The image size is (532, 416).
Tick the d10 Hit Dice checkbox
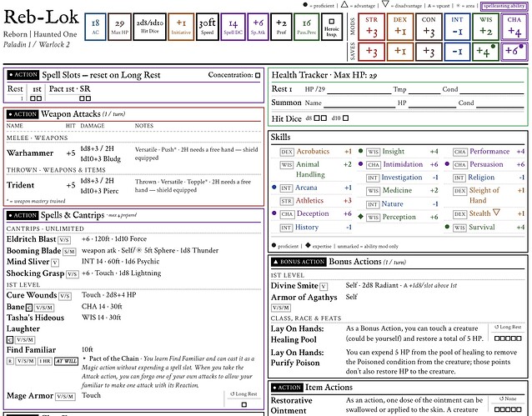click(x=345, y=118)
